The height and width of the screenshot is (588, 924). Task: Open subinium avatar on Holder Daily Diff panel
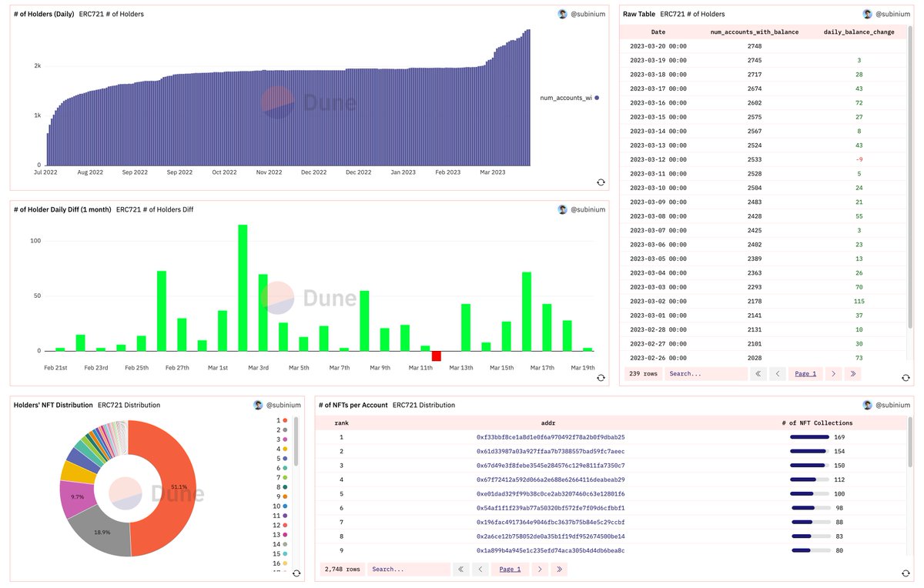[x=563, y=209]
